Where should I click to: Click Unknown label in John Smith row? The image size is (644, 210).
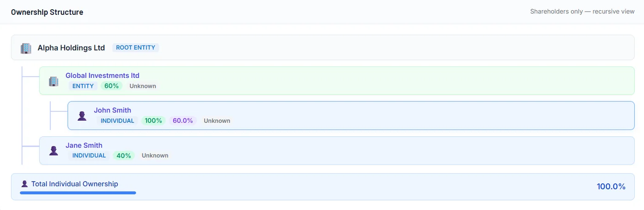point(217,121)
